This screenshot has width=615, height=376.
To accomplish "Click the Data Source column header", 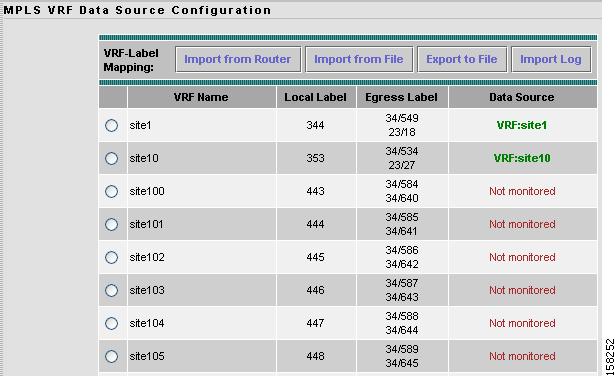I will pyautogui.click(x=522, y=97).
